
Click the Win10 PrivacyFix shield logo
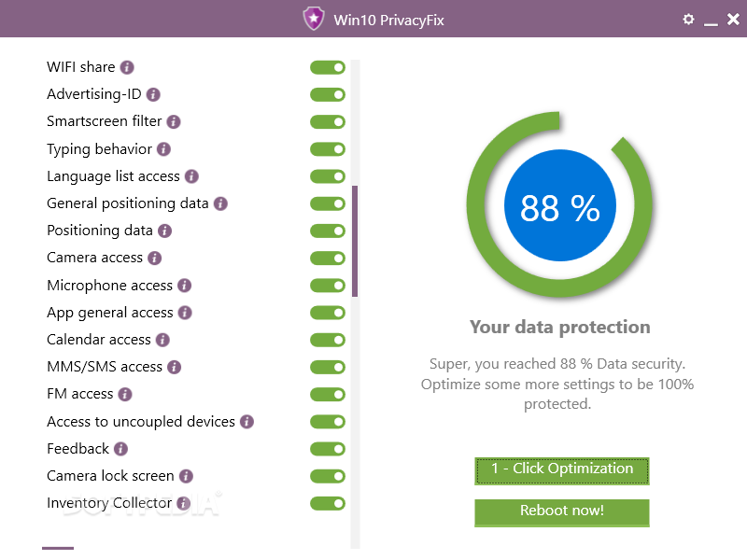(314, 20)
